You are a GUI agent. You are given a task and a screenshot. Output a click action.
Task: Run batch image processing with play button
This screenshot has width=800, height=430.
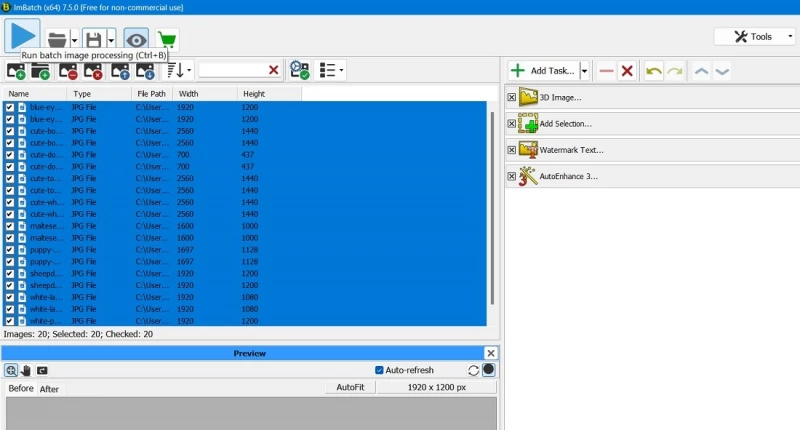22,36
